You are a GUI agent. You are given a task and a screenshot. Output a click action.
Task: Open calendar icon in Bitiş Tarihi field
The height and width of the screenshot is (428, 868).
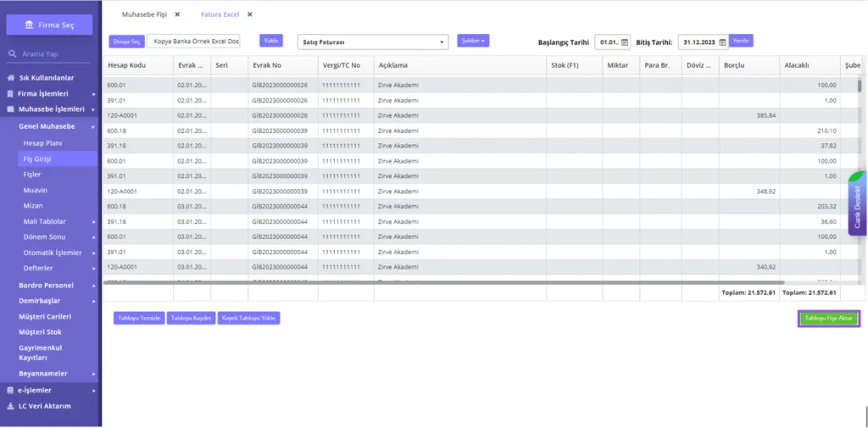(722, 42)
